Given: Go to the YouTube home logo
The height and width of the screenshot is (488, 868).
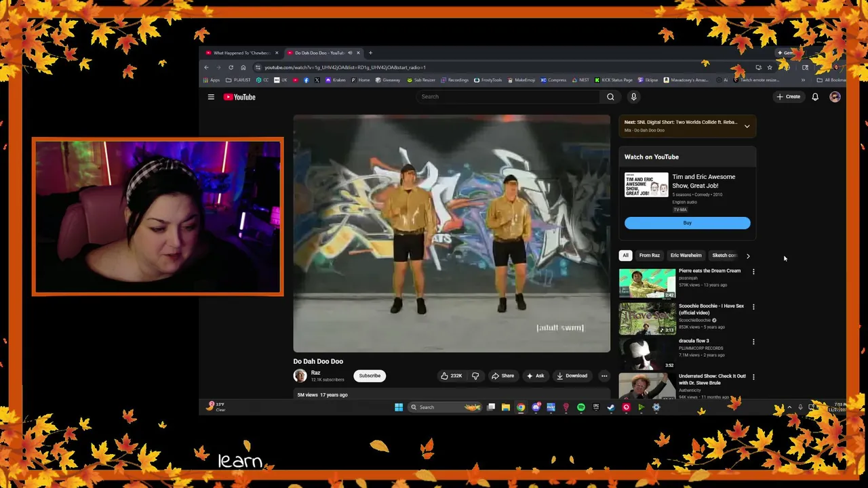Looking at the screenshot, I should [x=239, y=97].
